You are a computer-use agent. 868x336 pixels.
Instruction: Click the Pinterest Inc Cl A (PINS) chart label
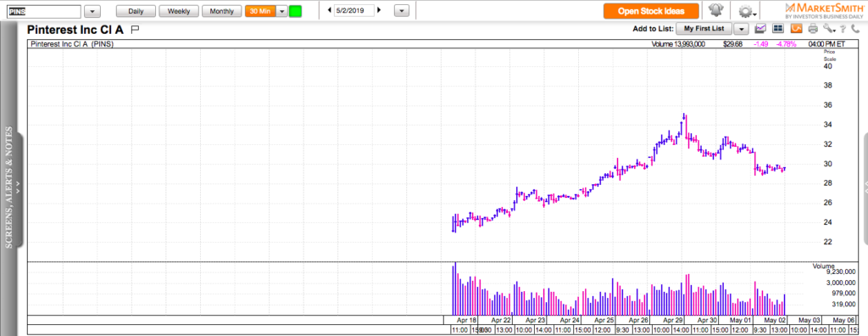71,44
